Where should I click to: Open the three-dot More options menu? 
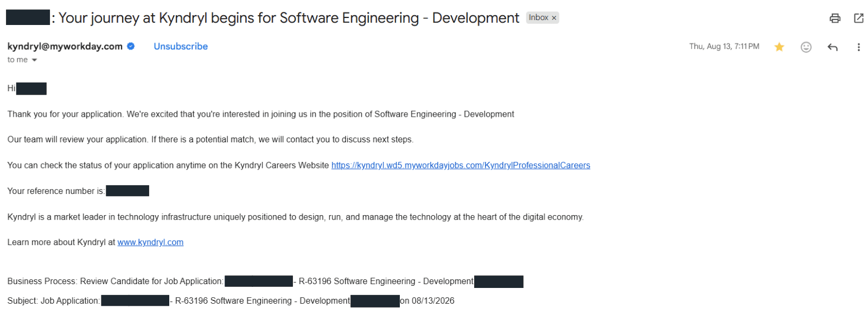click(858, 47)
